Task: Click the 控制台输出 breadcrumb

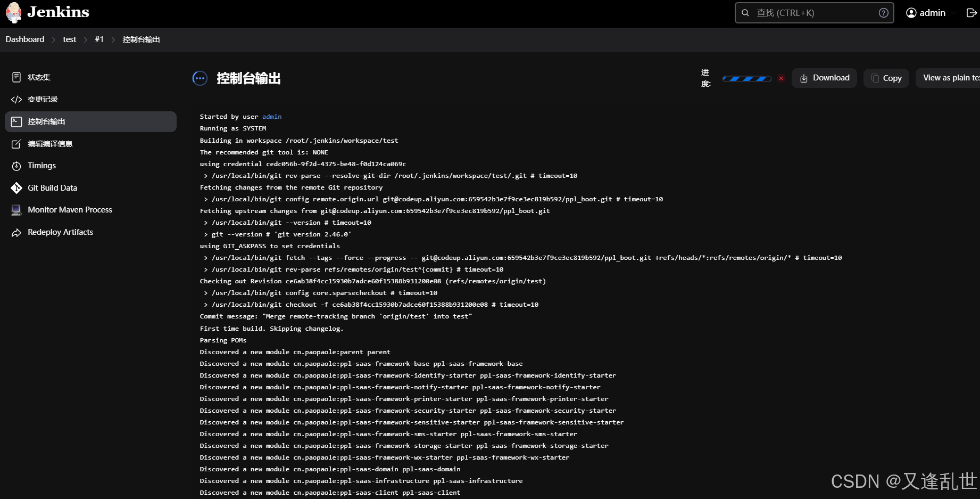Action: [x=141, y=39]
